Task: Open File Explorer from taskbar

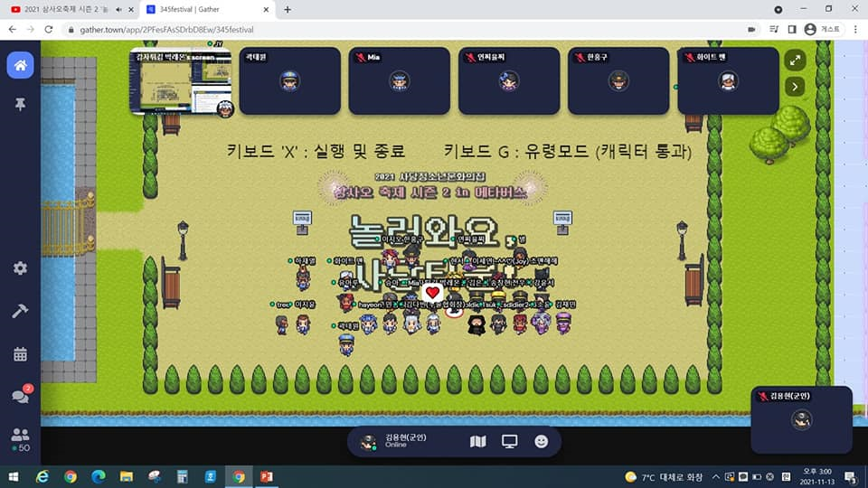Action: pos(127,477)
